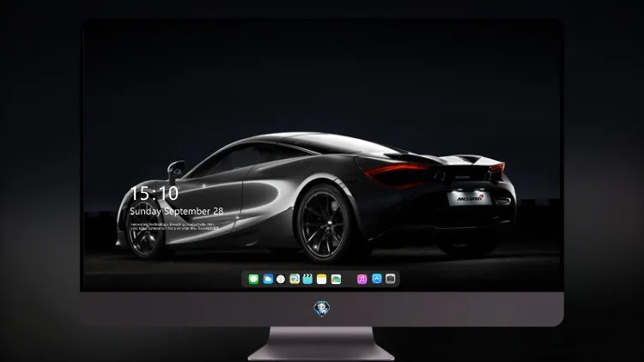Image resolution: width=644 pixels, height=362 pixels.
Task: Open the Weather app in dock
Action: coord(268,279)
